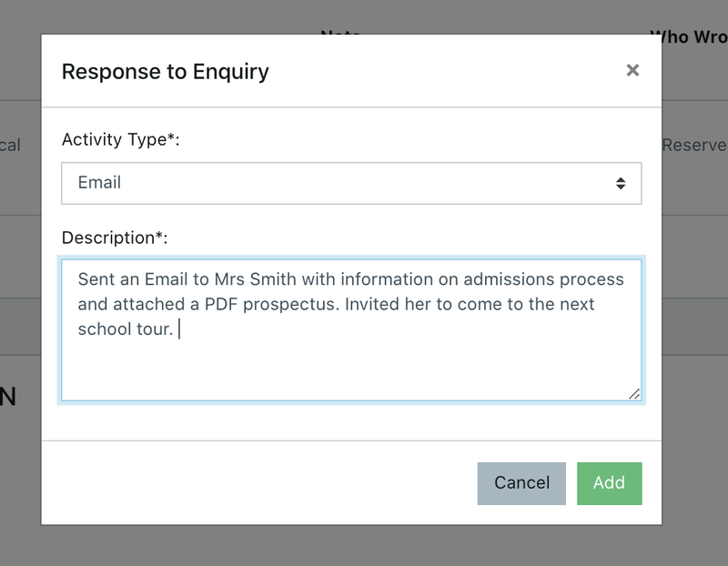
Task: Click the partially hidden "Note" column header
Action: [341, 33]
